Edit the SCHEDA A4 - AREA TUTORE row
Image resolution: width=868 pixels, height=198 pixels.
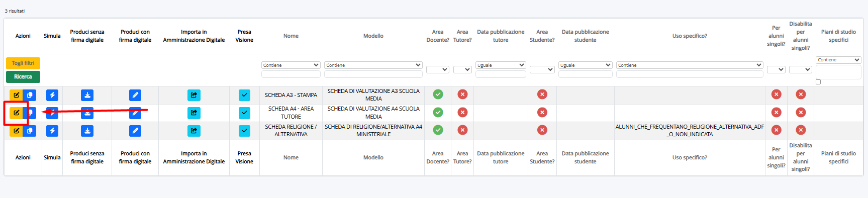[16, 113]
